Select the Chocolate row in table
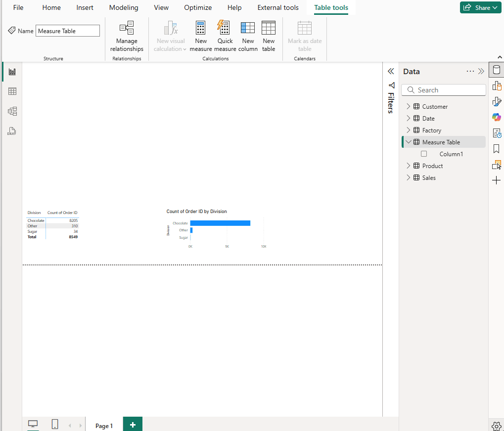 52,220
